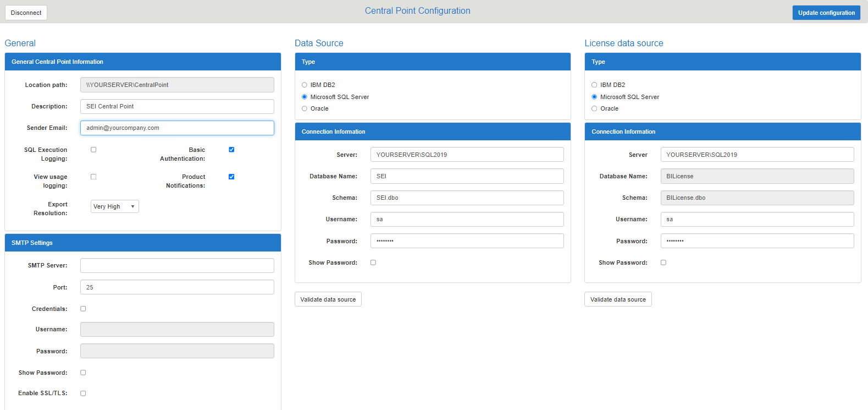Viewport: 868px width, 410px height.
Task: Check the Enable SSL/TLS option
Action: tap(83, 393)
